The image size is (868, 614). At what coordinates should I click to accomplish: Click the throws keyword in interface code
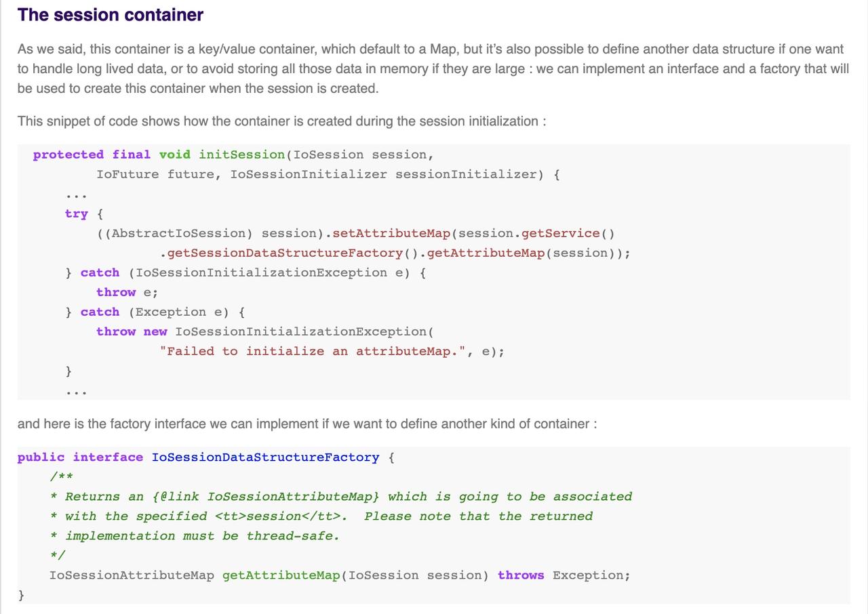pyautogui.click(x=521, y=575)
